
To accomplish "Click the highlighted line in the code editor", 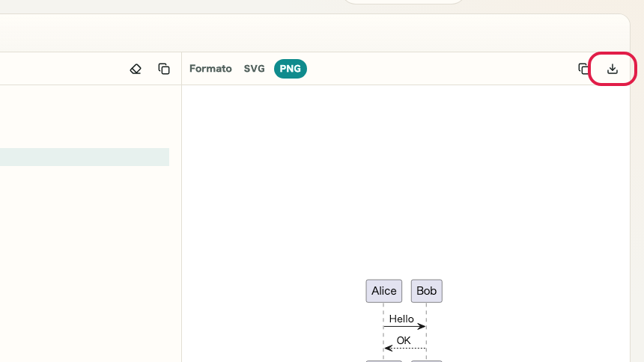I will click(x=85, y=157).
